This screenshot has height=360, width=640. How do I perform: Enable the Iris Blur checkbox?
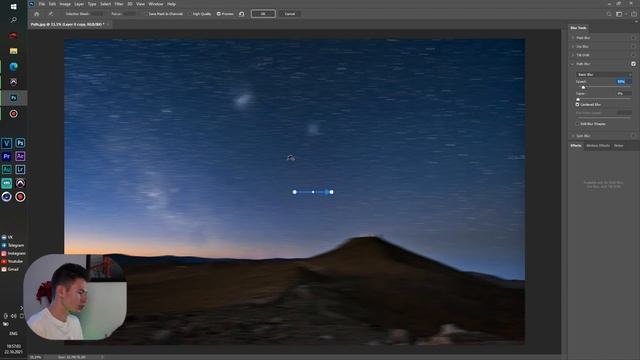[x=633, y=47]
